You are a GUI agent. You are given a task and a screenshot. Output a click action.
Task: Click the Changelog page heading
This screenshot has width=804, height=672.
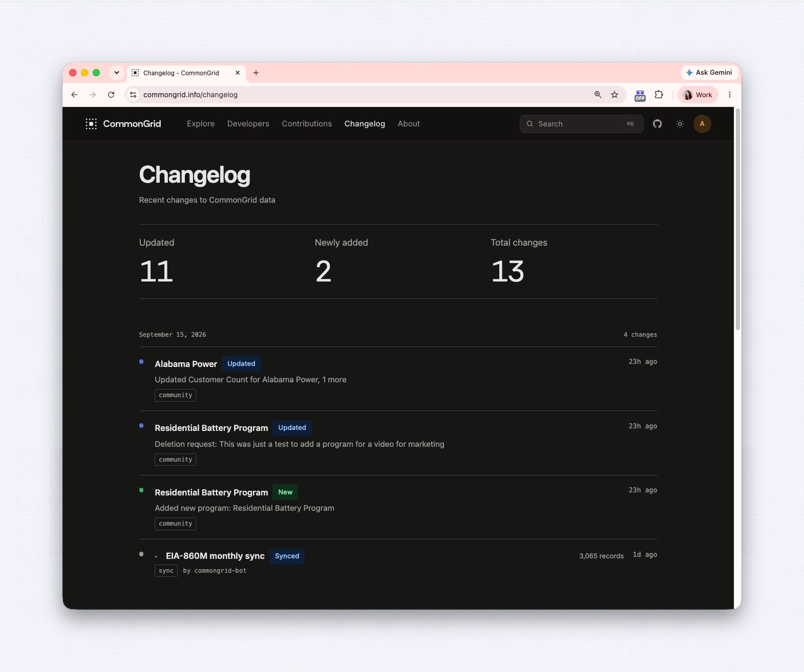click(x=195, y=175)
